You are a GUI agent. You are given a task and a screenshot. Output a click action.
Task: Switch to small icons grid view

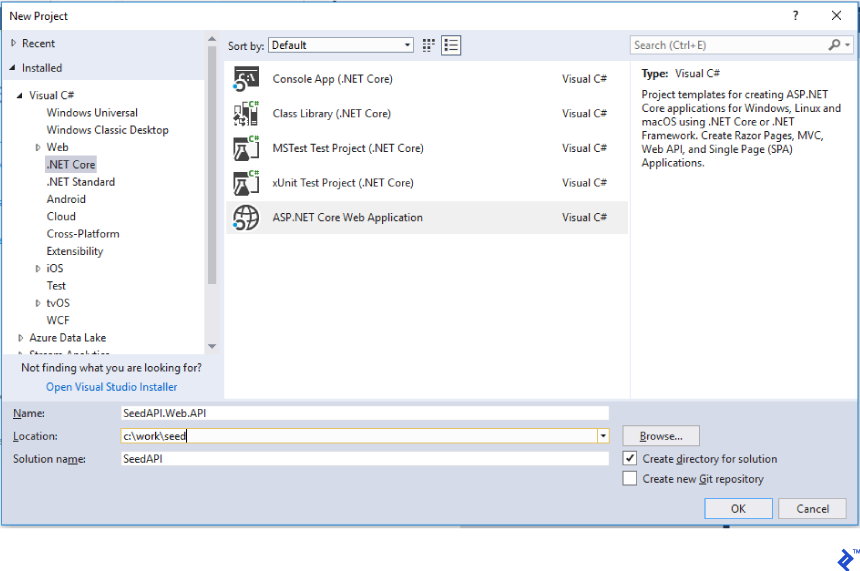click(428, 45)
